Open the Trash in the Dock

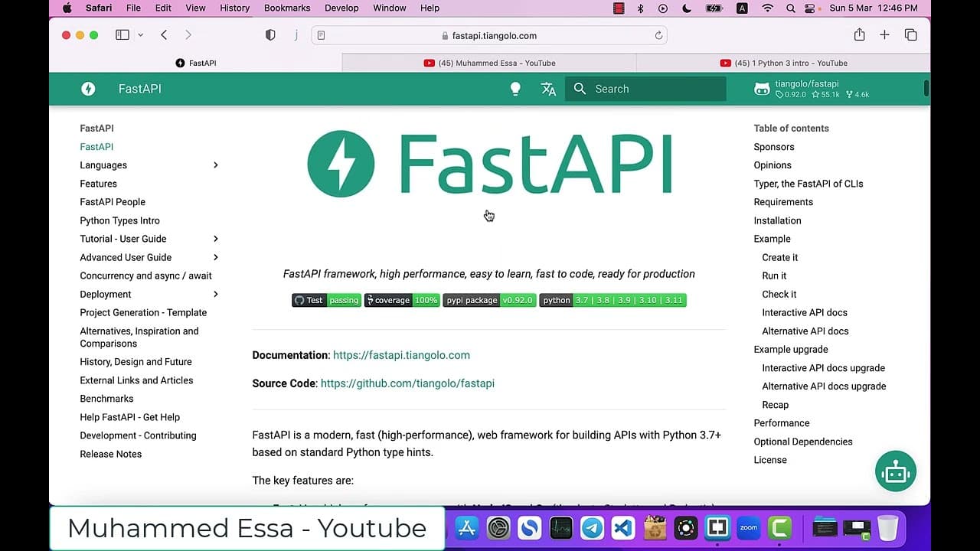[887, 528]
